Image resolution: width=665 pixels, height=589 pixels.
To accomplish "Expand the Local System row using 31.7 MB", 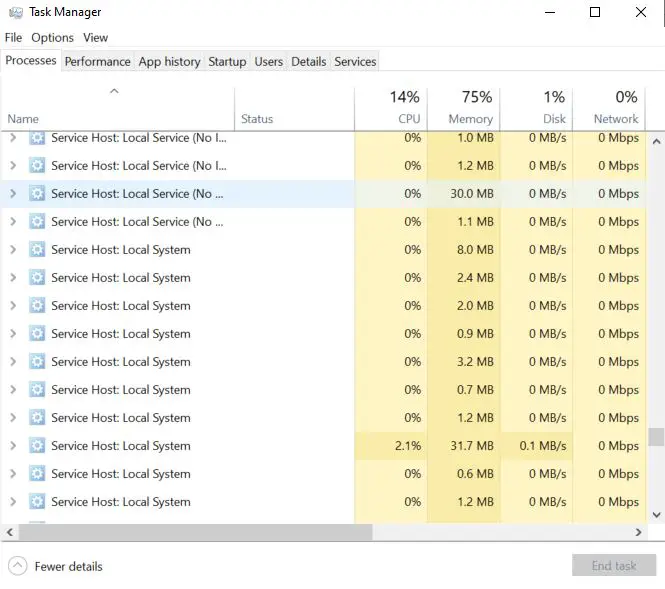I will pyautogui.click(x=13, y=446).
